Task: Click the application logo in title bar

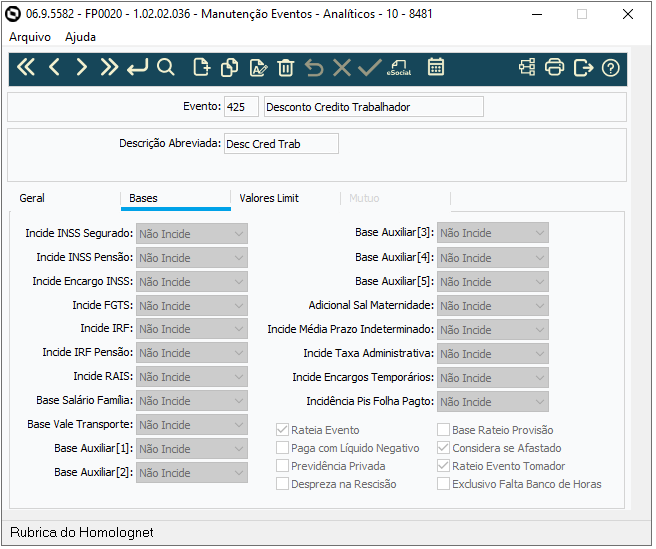Action: (13, 14)
